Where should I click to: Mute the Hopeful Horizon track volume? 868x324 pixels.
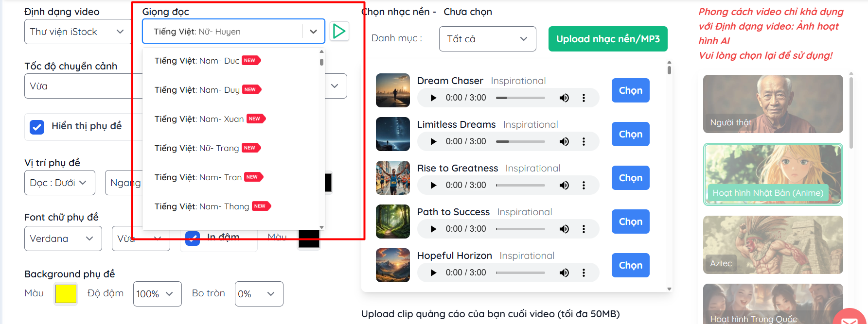(x=564, y=273)
